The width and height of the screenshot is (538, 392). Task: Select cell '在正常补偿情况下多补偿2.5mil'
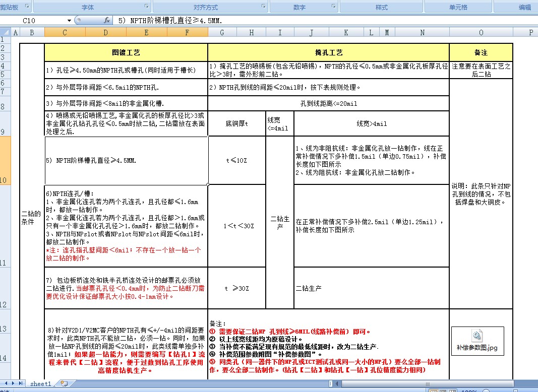point(372,226)
